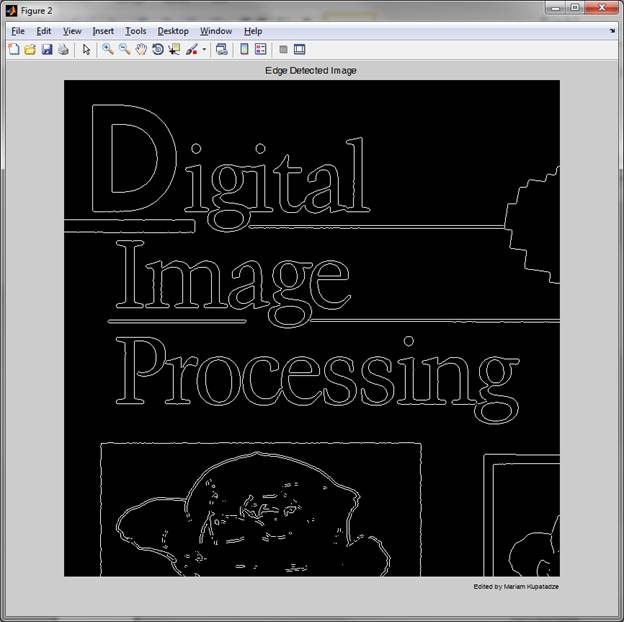
Task: Click the Open File folder icon
Action: click(x=30, y=49)
